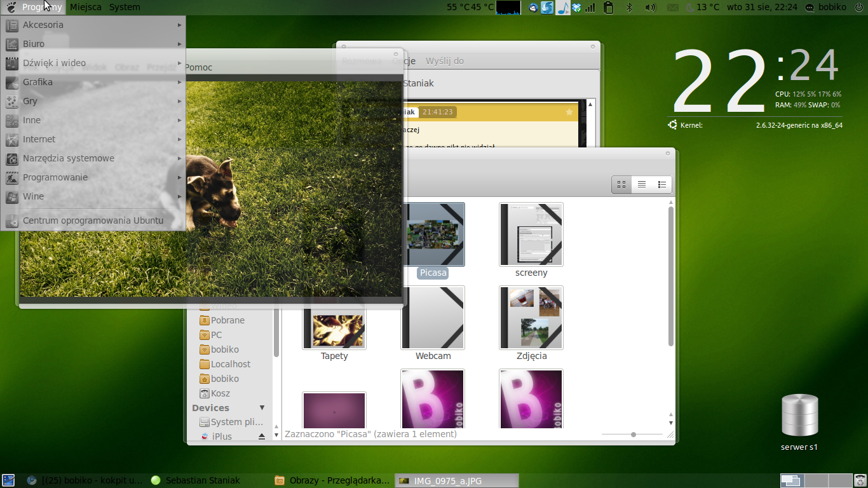Screen dimensions: 868x488
Task: Switch file manager to icon grid view
Action: click(x=621, y=184)
